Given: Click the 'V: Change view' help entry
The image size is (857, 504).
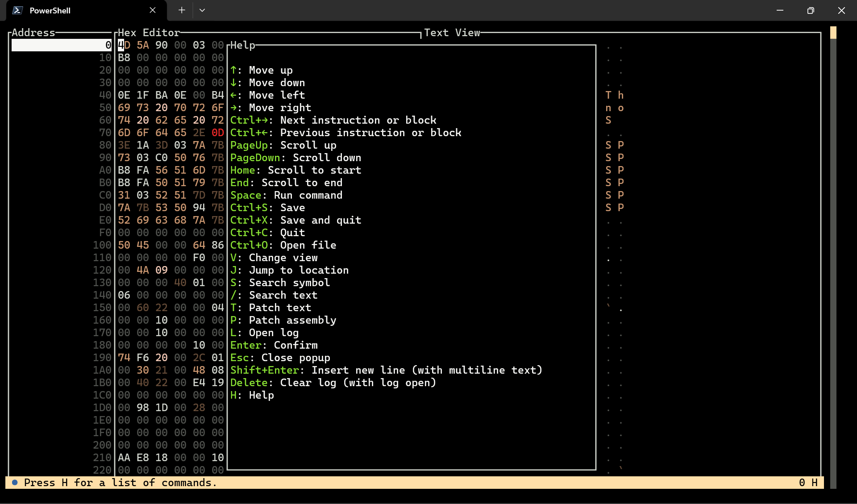Looking at the screenshot, I should 274,258.
